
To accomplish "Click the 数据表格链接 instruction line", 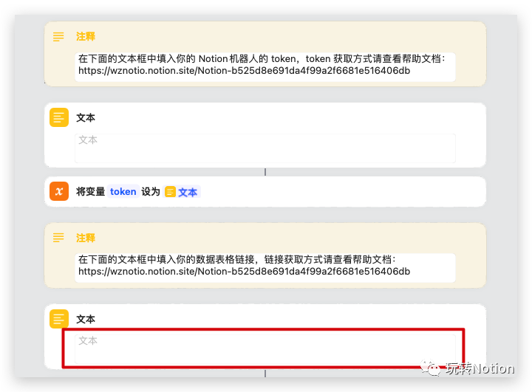I will [236, 259].
